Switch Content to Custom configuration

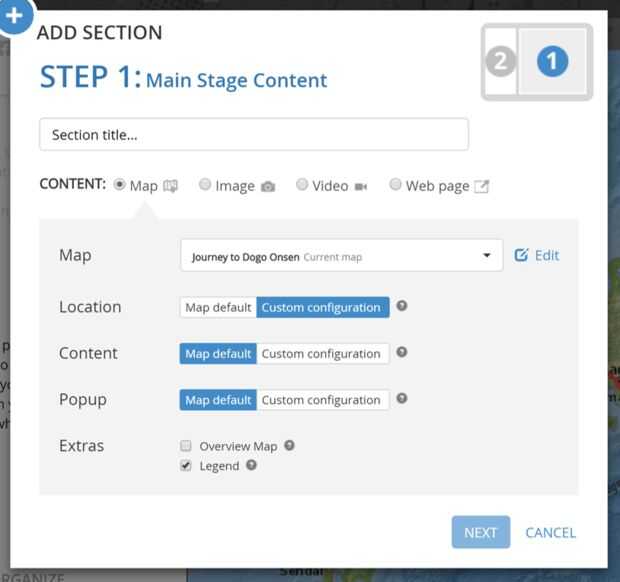(x=322, y=353)
